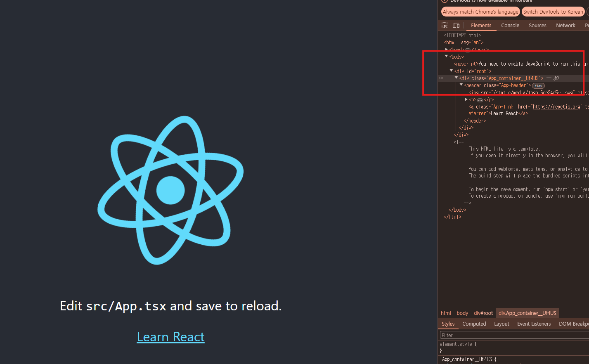Click Always match Chrome's language button
Viewport: 589px width, 364px height.
click(480, 12)
